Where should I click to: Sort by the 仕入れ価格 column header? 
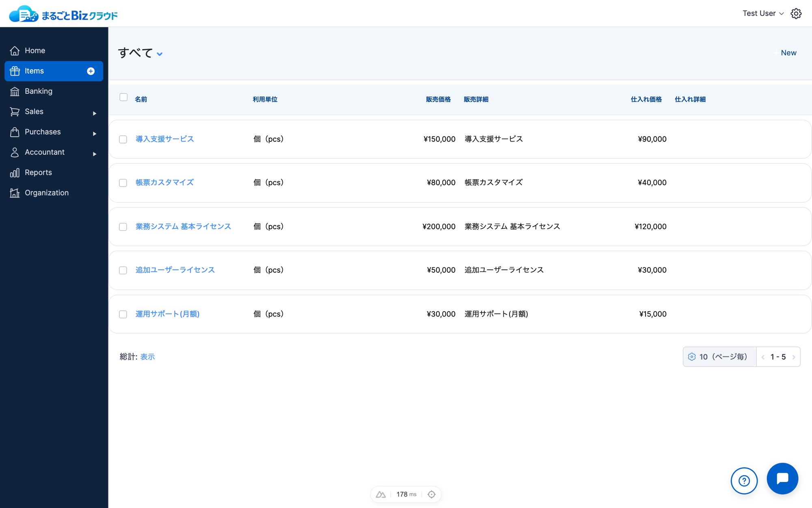(646, 100)
